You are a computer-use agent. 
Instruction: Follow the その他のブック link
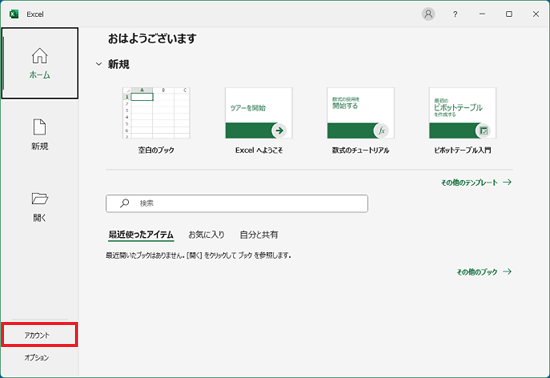[484, 272]
